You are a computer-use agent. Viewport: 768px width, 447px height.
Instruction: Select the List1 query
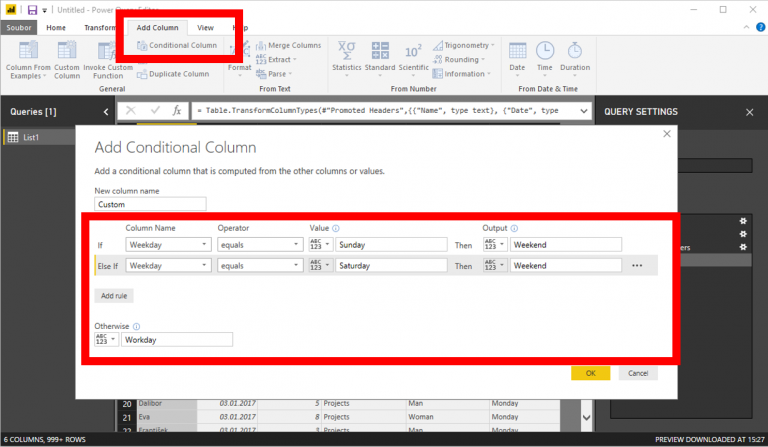[x=38, y=137]
